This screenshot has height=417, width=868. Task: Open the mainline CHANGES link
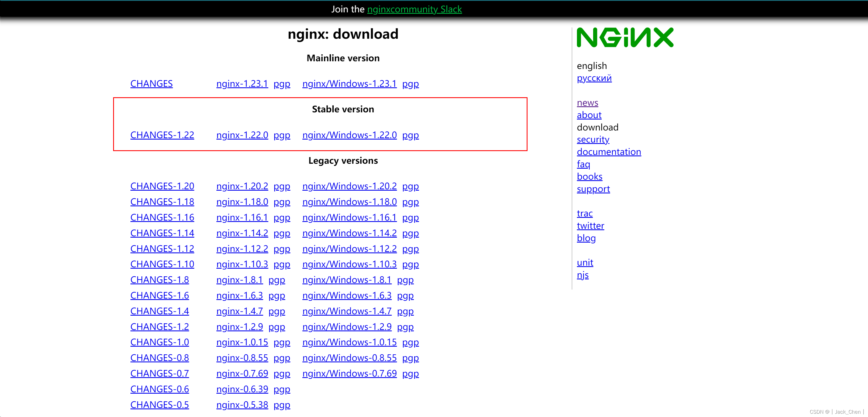coord(152,84)
